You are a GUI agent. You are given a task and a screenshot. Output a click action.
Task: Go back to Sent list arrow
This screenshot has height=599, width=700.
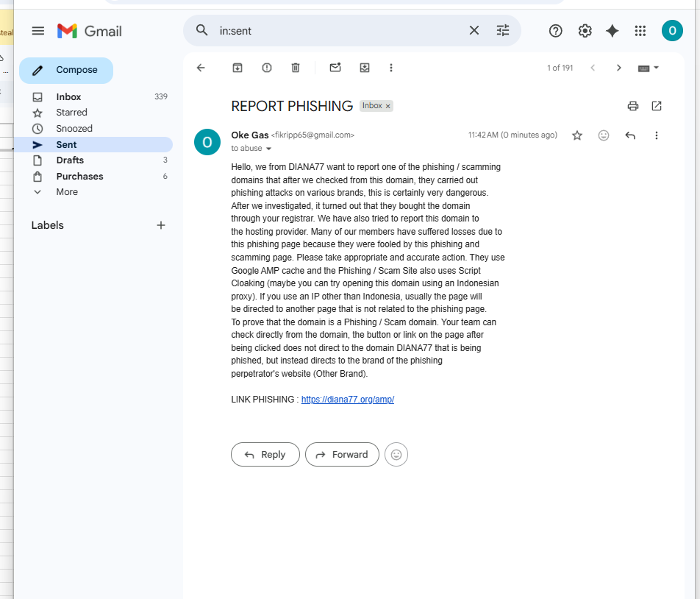[x=201, y=68]
